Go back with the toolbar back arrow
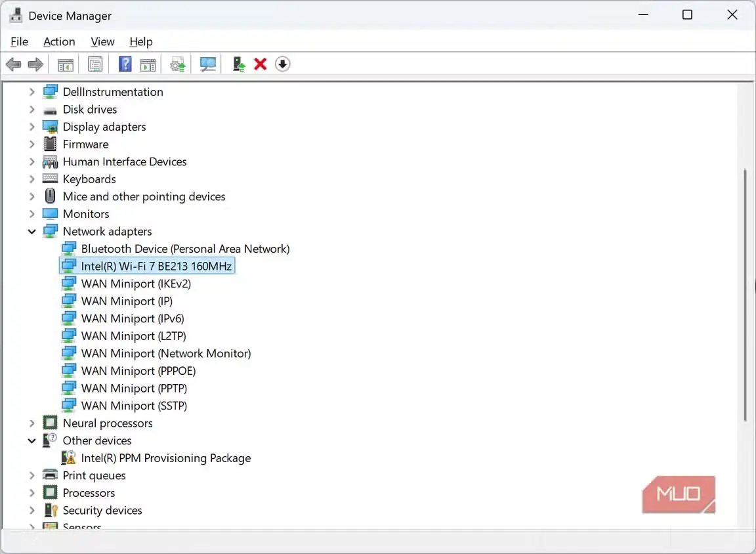The height and width of the screenshot is (554, 756). click(14, 64)
